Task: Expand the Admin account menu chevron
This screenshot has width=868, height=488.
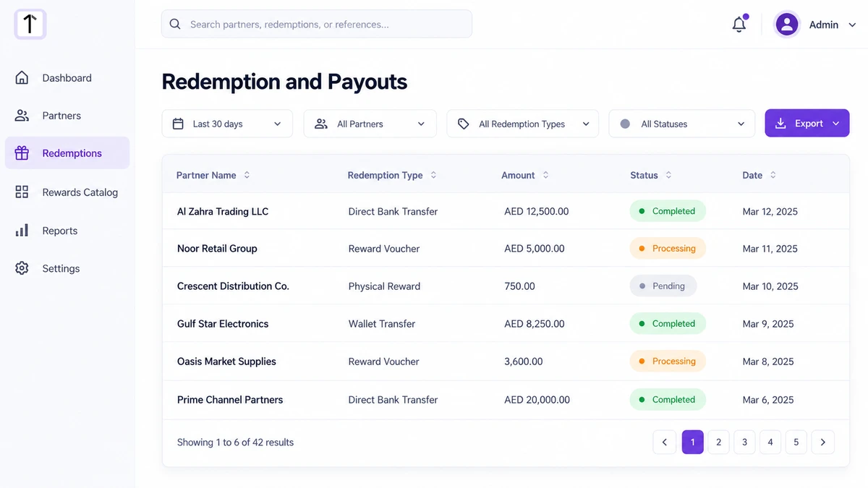Action: (852, 25)
